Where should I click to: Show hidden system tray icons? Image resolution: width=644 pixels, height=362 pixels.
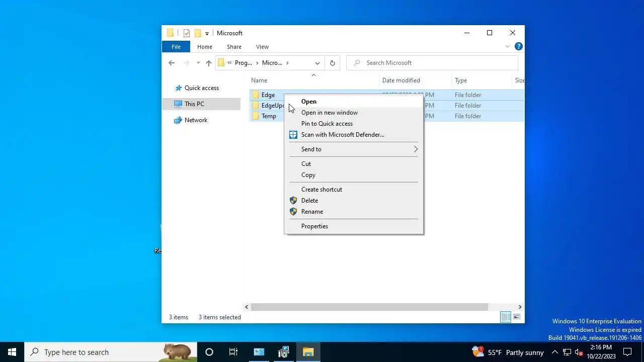pyautogui.click(x=554, y=352)
